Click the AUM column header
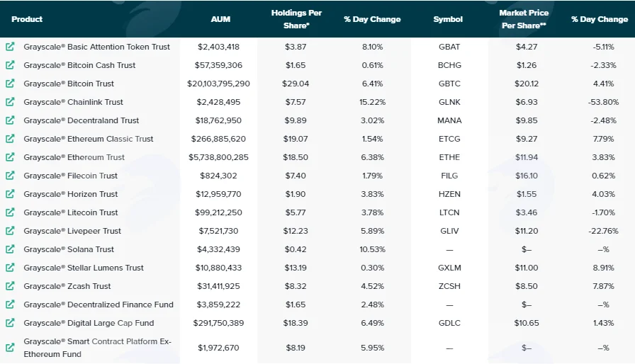 220,19
